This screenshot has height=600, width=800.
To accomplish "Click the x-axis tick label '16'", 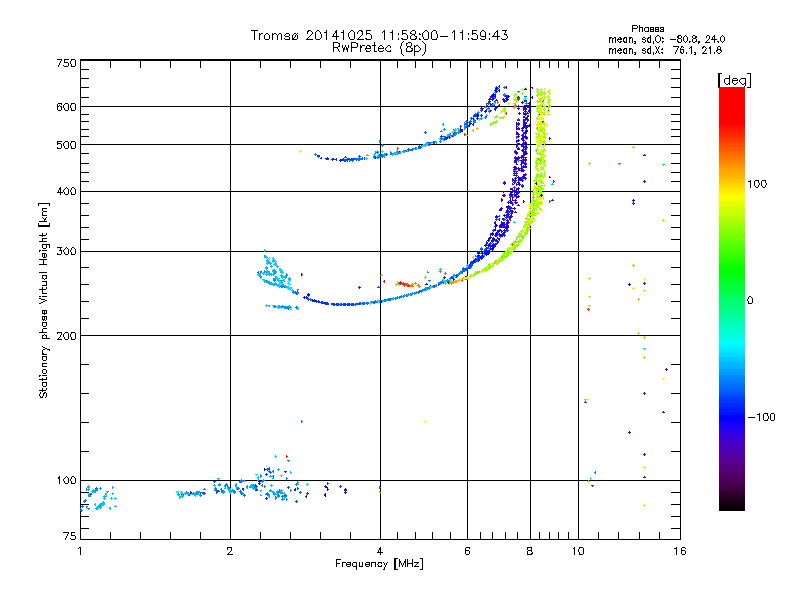I will point(680,551).
